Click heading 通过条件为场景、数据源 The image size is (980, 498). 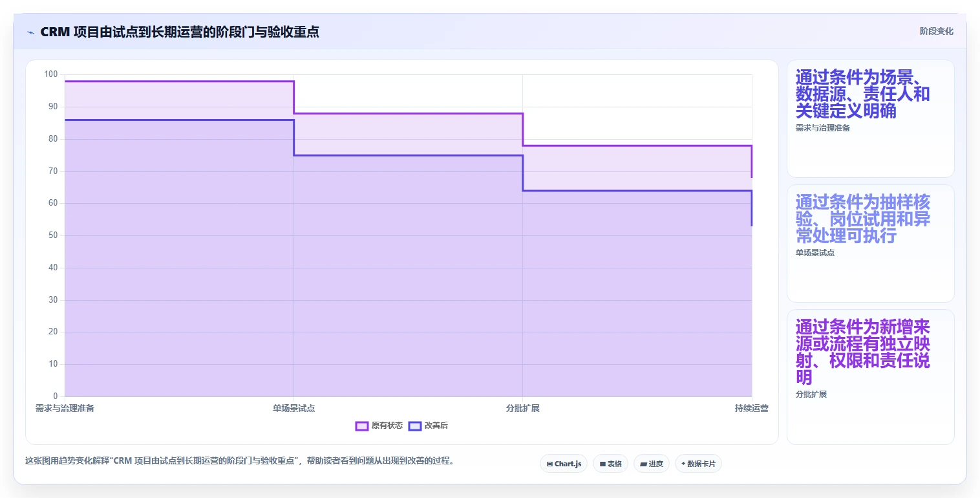[x=863, y=94]
